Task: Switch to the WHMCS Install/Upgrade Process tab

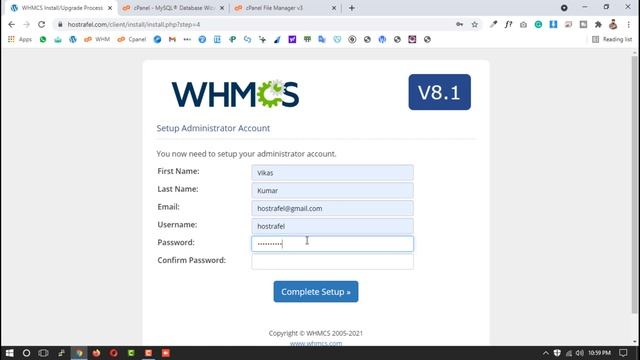Action: (62, 8)
